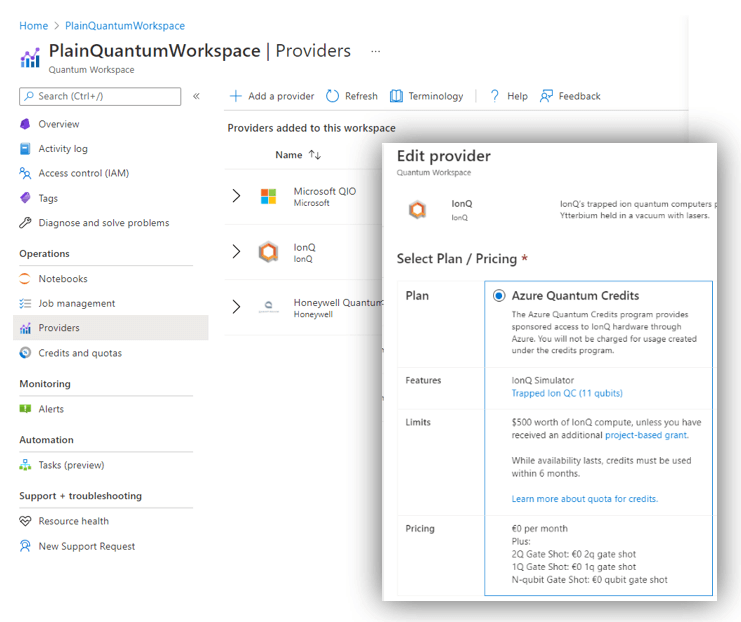Click the Honeywell Quantum provider name
This screenshot has width=741, height=622.
tap(338, 302)
